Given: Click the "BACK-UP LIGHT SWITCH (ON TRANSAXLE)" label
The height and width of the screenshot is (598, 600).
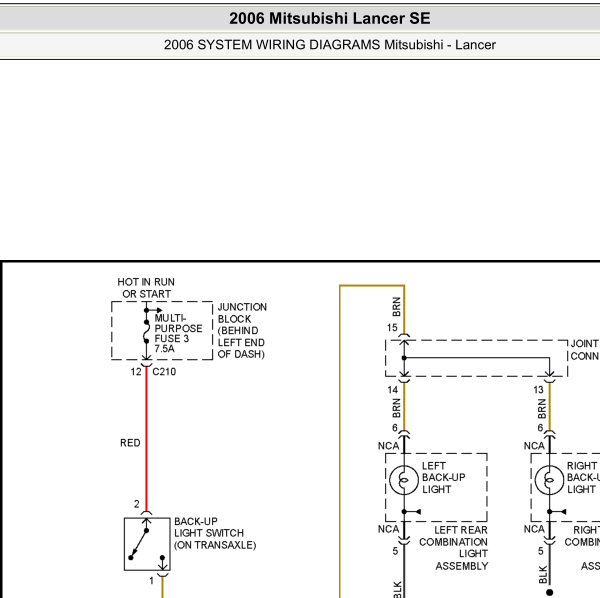Looking at the screenshot, I should click(x=215, y=533).
